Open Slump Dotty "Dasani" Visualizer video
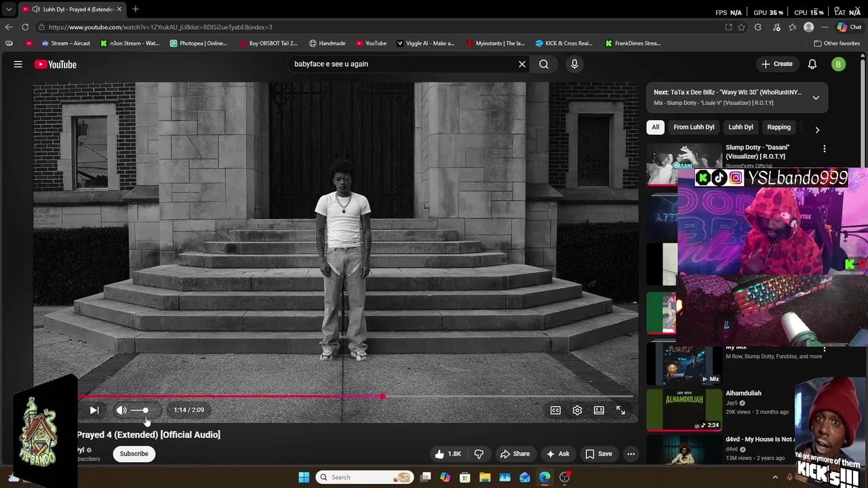 [x=757, y=152]
